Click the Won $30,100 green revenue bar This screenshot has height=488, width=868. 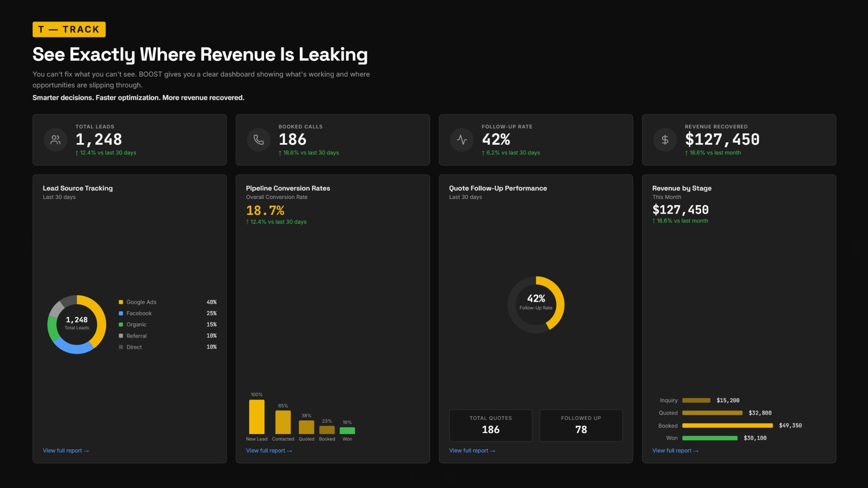click(x=710, y=438)
